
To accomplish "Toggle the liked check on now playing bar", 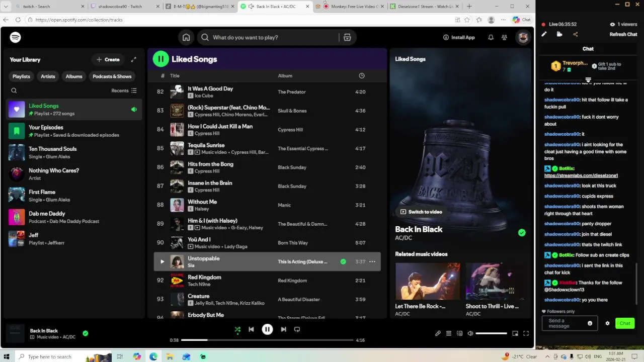I will tap(86, 333).
